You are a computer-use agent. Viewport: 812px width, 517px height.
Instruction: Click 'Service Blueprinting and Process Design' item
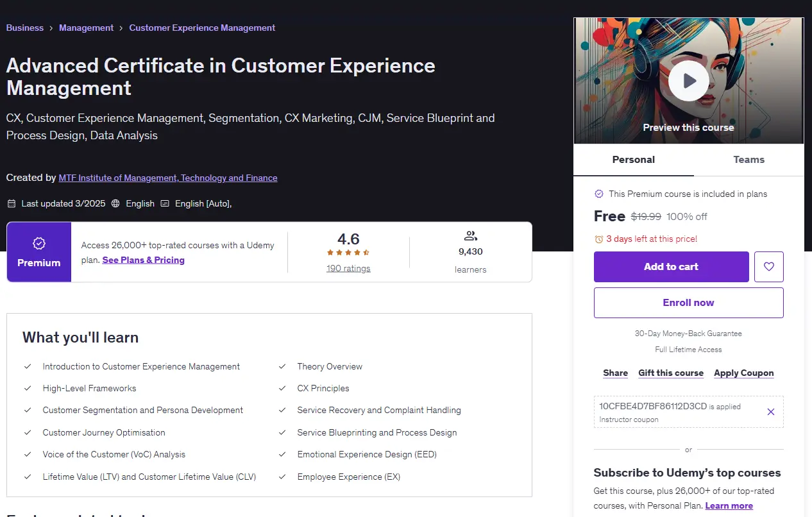pos(377,432)
